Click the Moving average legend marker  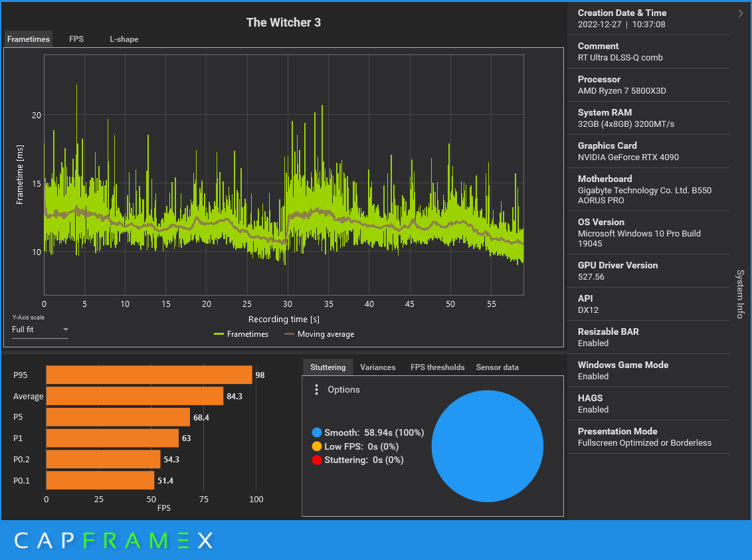(289, 334)
